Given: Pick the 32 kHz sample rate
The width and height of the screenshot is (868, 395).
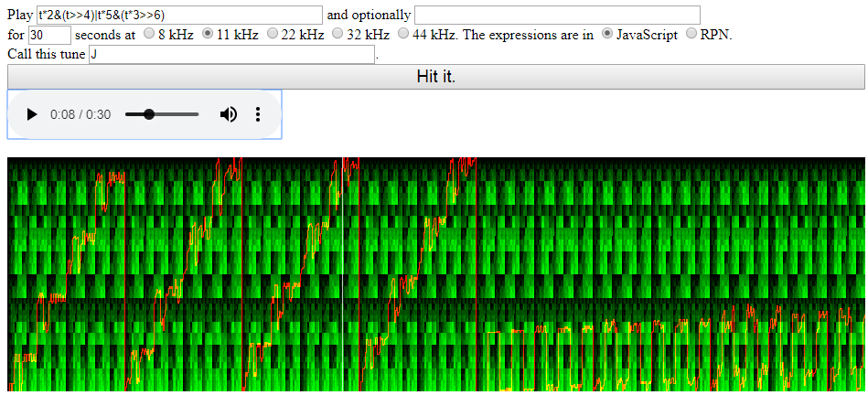Looking at the screenshot, I should click(x=338, y=34).
